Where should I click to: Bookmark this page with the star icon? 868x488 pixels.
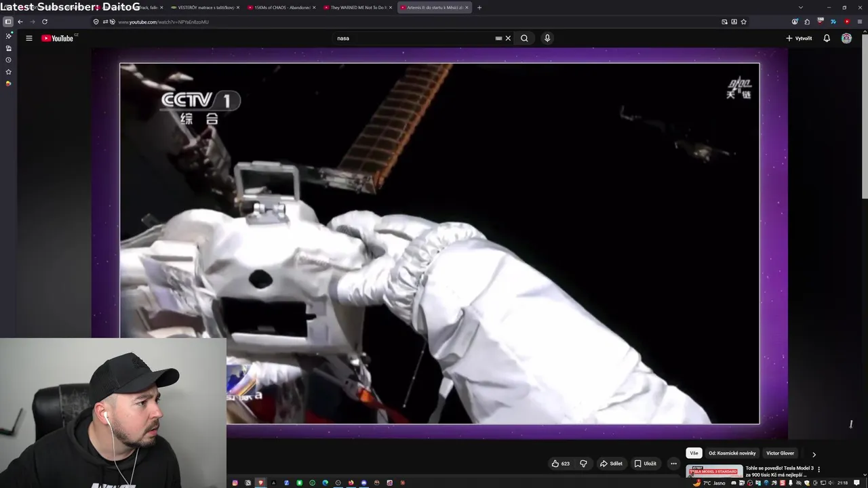(743, 22)
